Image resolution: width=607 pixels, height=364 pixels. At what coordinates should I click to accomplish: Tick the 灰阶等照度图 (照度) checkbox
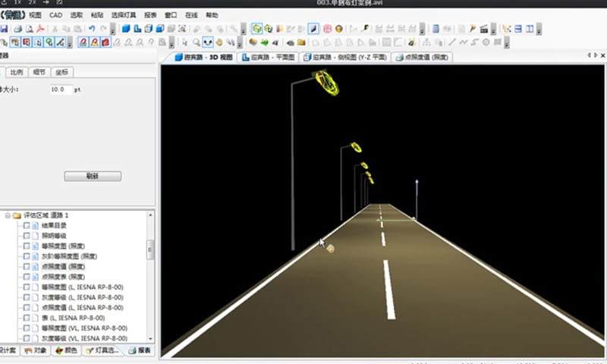[27, 256]
